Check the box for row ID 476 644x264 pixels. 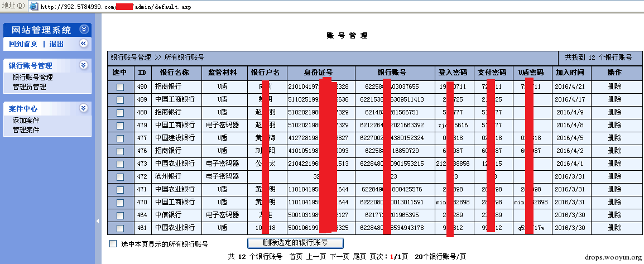(x=120, y=151)
